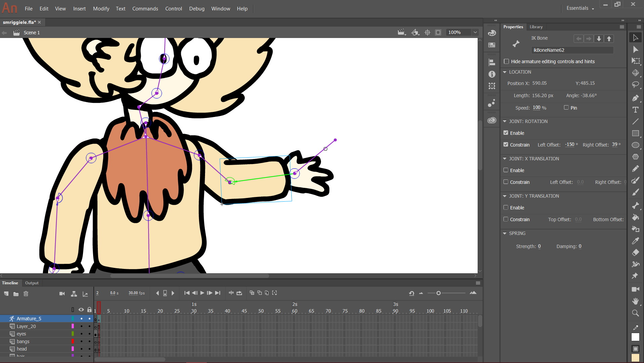Select the Rectangle tool
Image resolution: width=644 pixels, height=363 pixels.
click(635, 133)
